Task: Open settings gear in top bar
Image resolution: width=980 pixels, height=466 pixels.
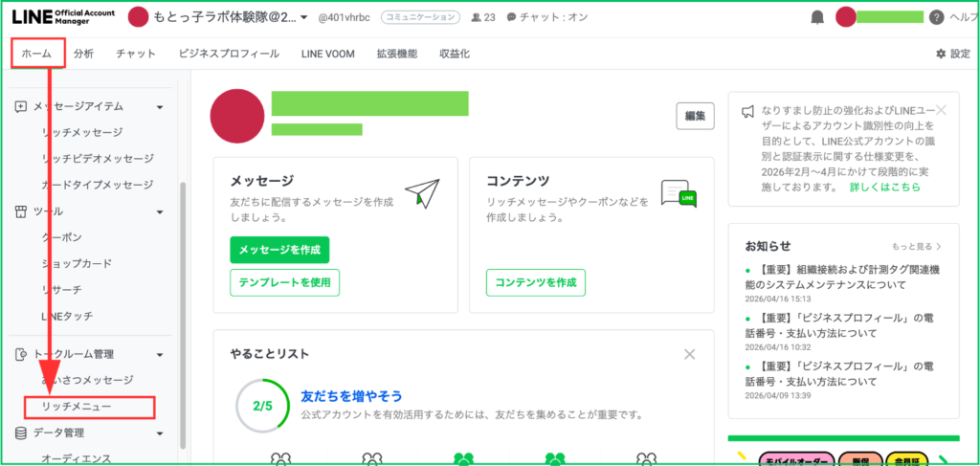Action: point(941,55)
